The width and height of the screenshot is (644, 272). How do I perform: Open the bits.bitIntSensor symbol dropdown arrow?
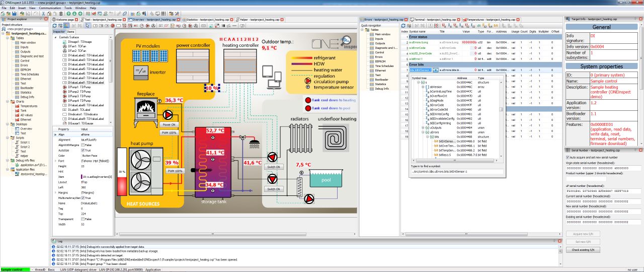tap(436, 70)
